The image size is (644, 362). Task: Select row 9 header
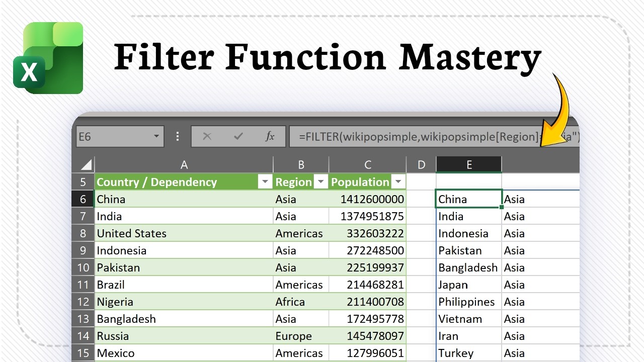pyautogui.click(x=84, y=250)
